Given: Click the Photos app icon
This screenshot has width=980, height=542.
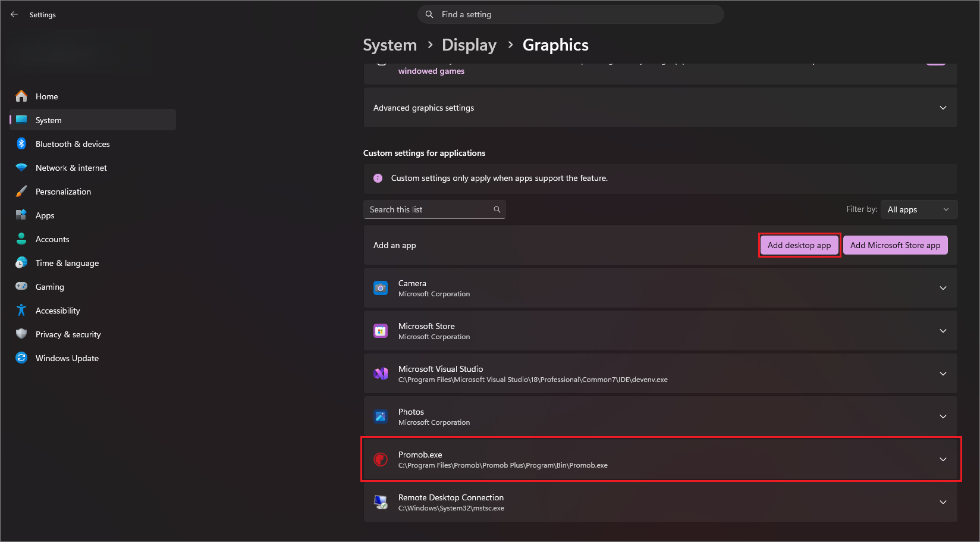Looking at the screenshot, I should tap(381, 416).
